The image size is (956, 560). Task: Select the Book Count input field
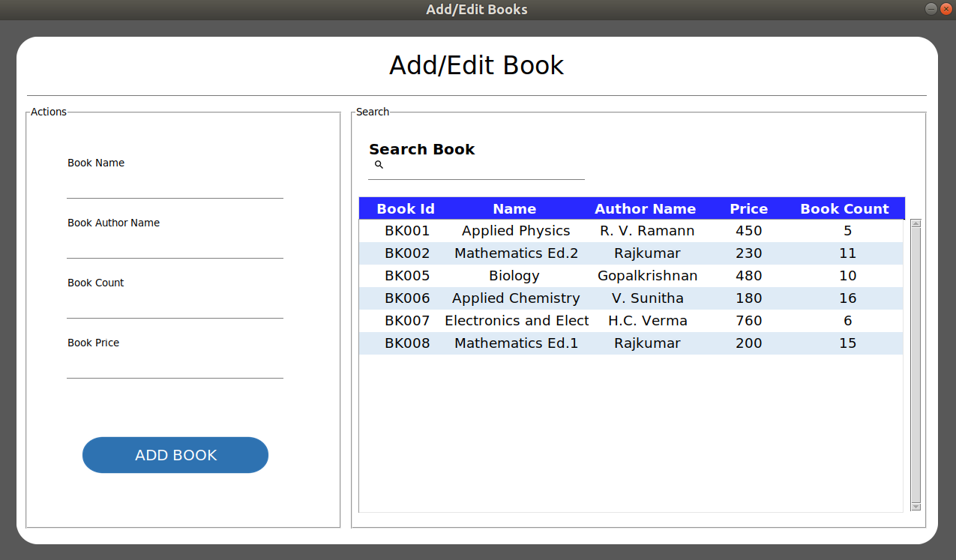coord(175,307)
